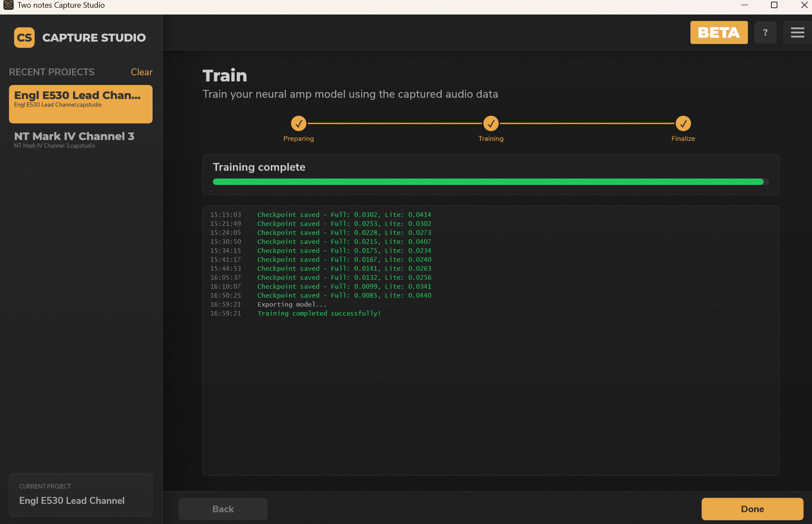This screenshot has height=524, width=812.
Task: Close the Capture Studio window
Action: pyautogui.click(x=804, y=5)
